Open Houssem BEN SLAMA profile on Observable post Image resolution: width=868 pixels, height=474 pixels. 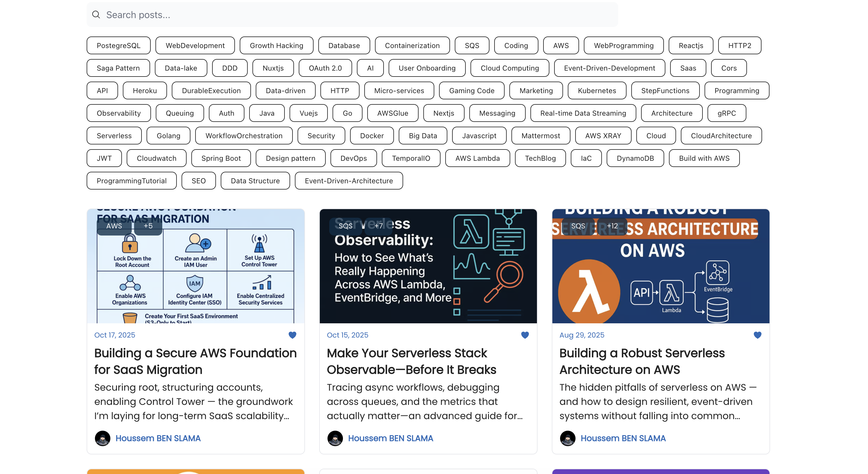click(x=390, y=438)
